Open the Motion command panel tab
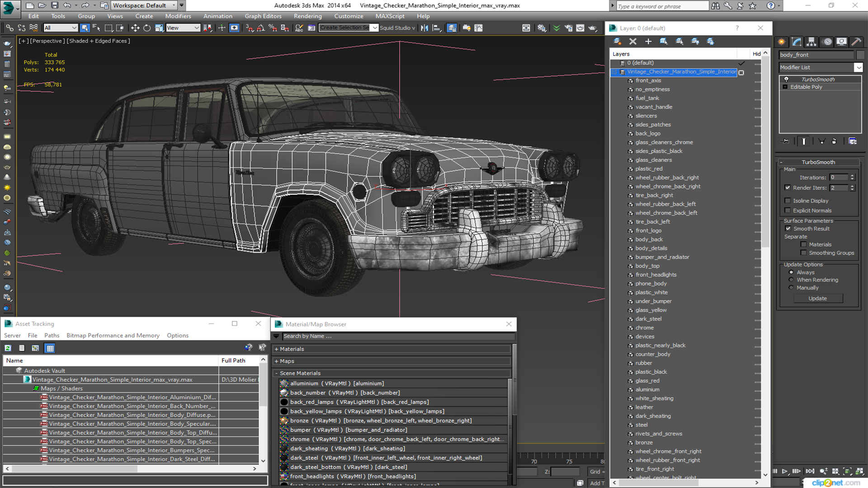 pyautogui.click(x=827, y=42)
